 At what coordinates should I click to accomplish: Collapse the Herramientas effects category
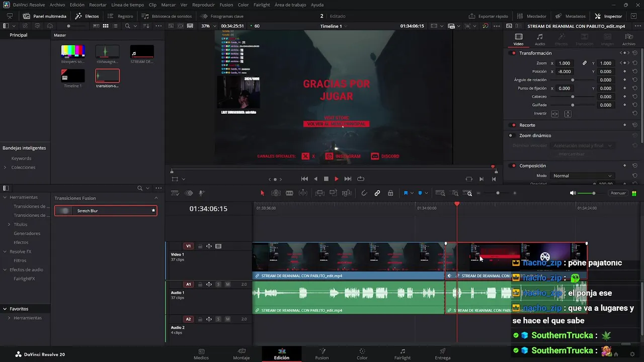pyautogui.click(x=5, y=197)
